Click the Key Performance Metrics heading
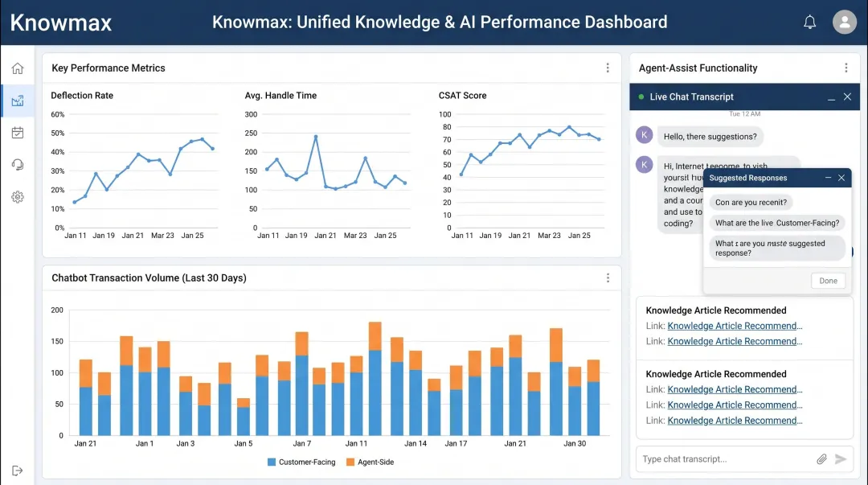 (x=108, y=68)
